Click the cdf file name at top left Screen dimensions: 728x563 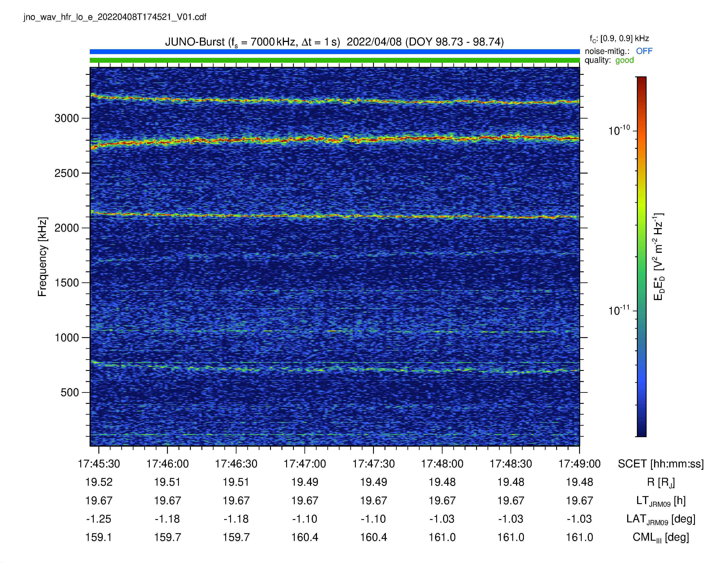coord(115,17)
